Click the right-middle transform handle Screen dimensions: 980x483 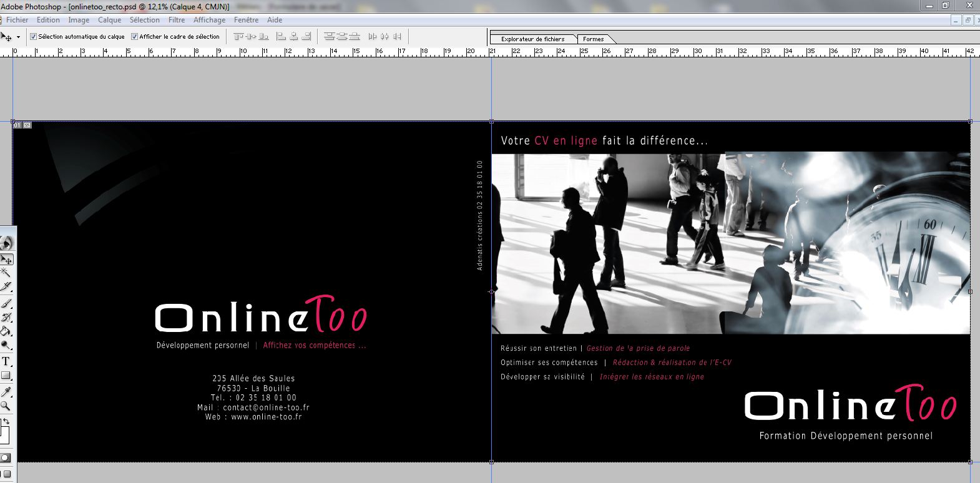[970, 291]
